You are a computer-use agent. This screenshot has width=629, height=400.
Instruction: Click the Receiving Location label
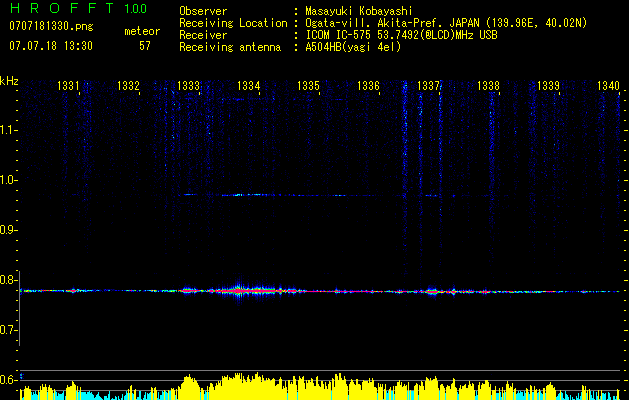pos(233,23)
